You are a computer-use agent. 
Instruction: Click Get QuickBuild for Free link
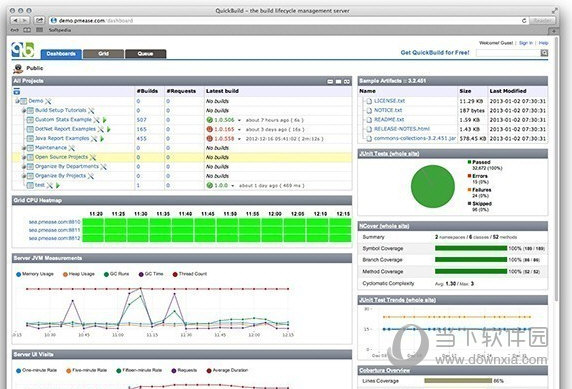[435, 53]
